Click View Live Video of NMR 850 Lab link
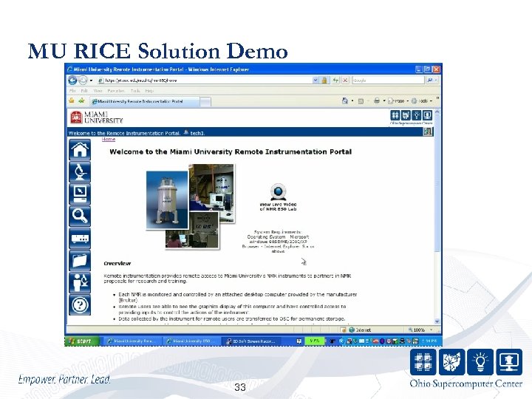 pos(279,207)
